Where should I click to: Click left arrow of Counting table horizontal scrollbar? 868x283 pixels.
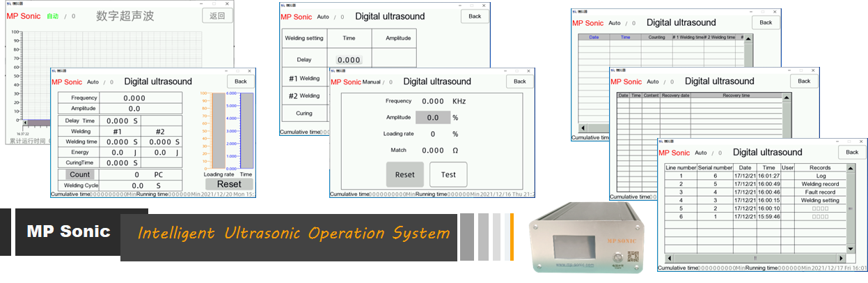point(583,128)
